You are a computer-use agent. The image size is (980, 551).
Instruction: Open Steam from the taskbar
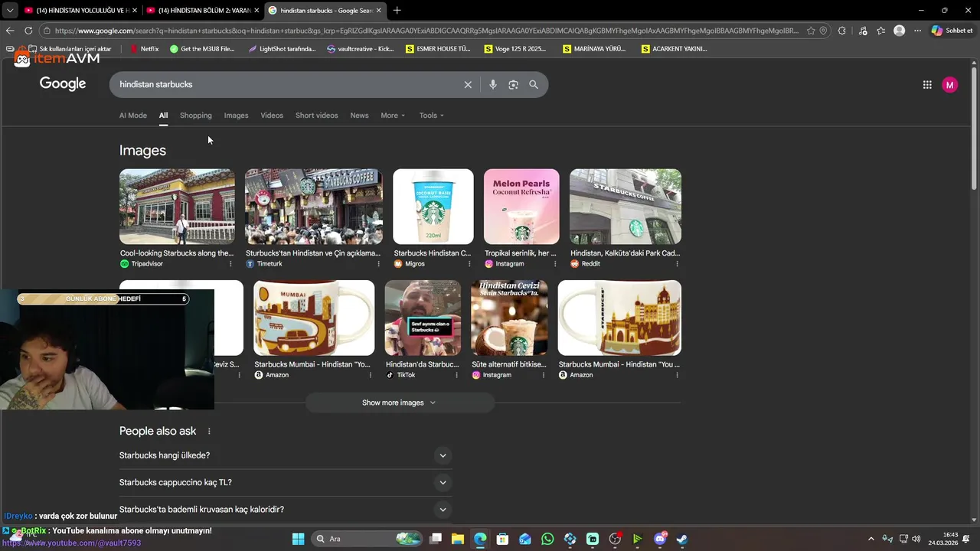pyautogui.click(x=682, y=539)
